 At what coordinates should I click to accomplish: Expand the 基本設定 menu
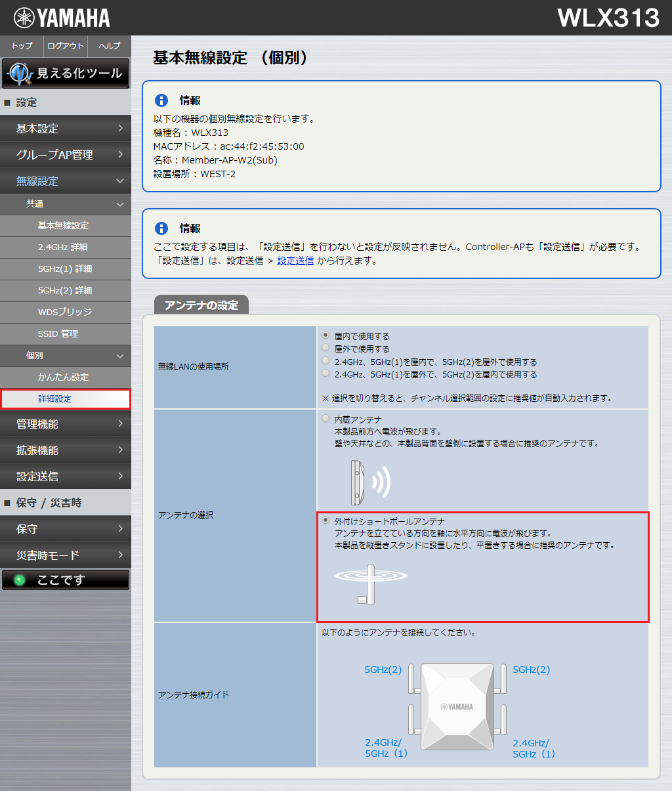coord(66,129)
